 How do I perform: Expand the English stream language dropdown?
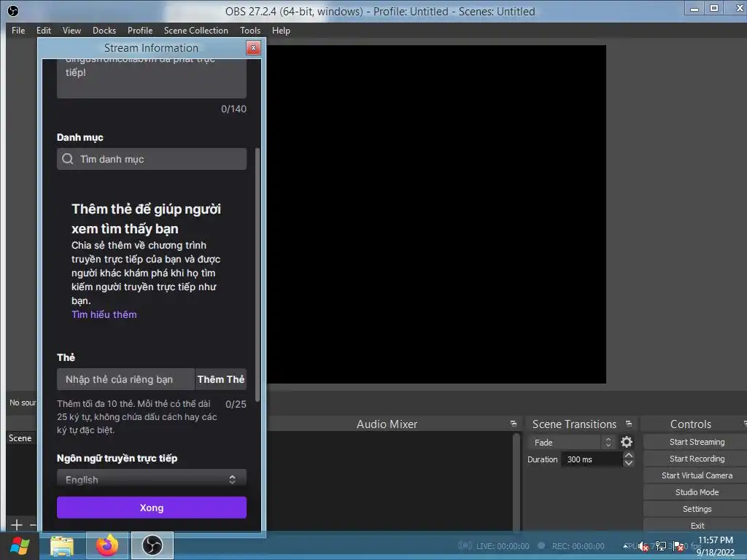[x=152, y=479]
